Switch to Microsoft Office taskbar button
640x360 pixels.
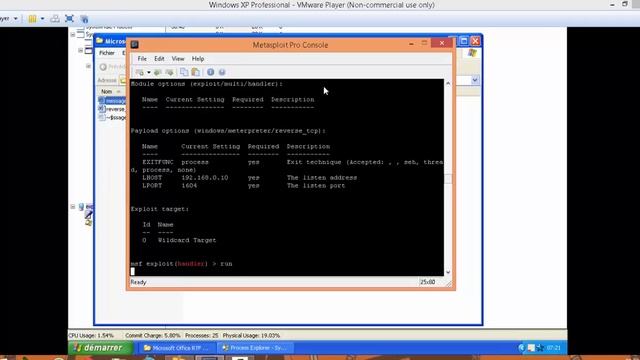pyautogui.click(x=176, y=348)
